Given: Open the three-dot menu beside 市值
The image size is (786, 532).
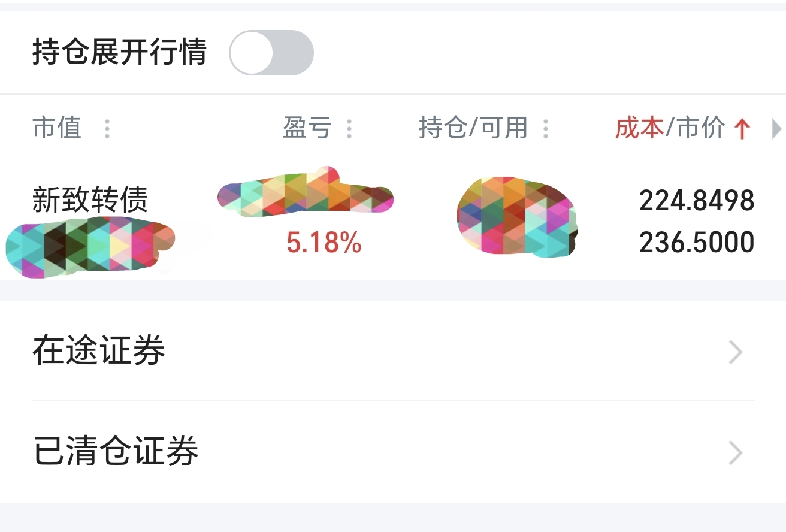Looking at the screenshot, I should (x=107, y=129).
